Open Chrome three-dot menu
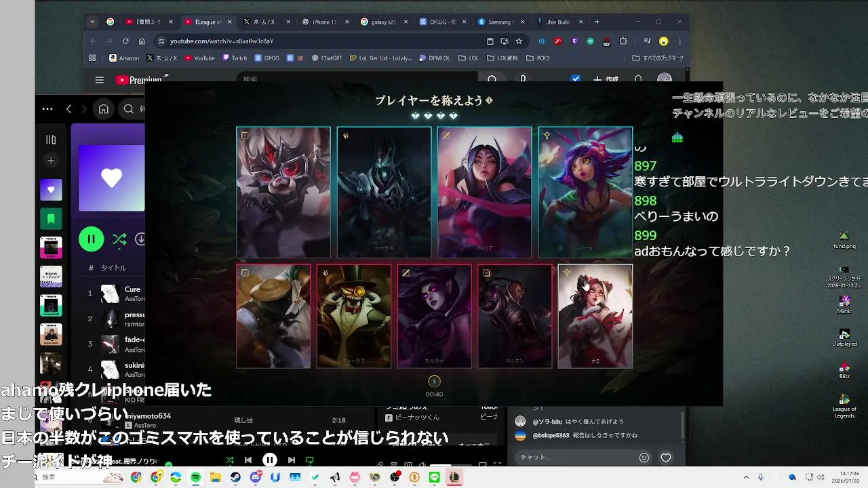The width and height of the screenshot is (868, 488). click(x=679, y=41)
